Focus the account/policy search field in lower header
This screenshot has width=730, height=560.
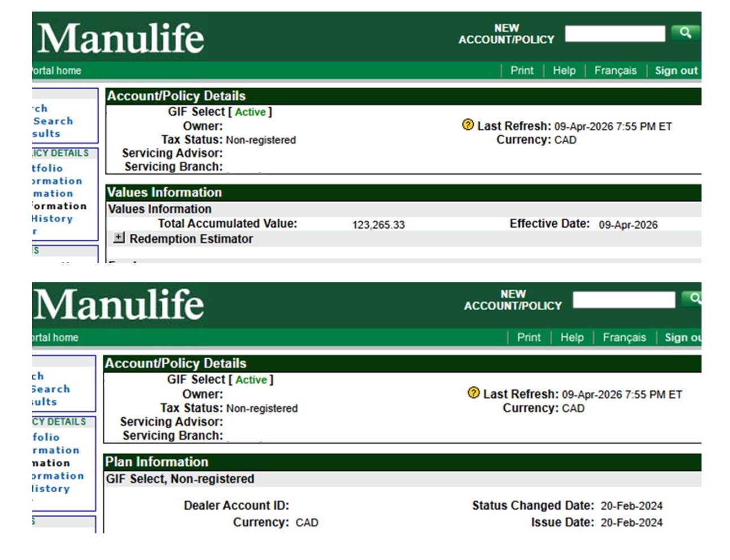(623, 299)
